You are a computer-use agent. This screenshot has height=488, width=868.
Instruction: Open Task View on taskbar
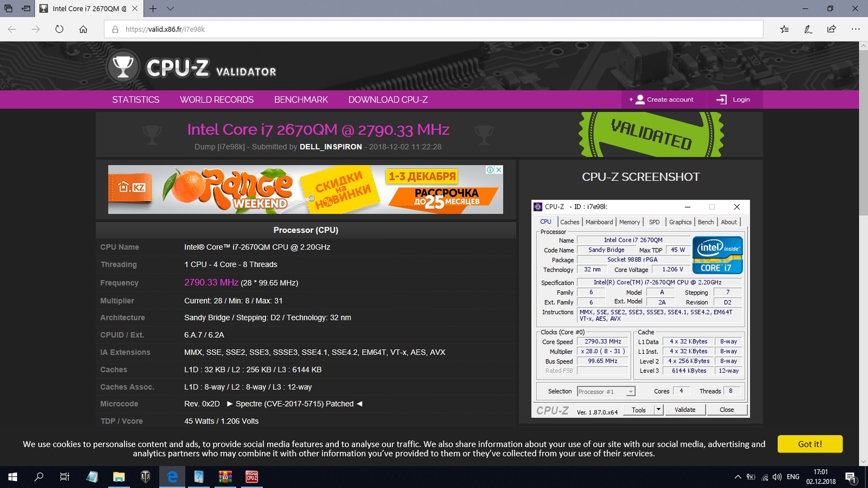tap(65, 477)
